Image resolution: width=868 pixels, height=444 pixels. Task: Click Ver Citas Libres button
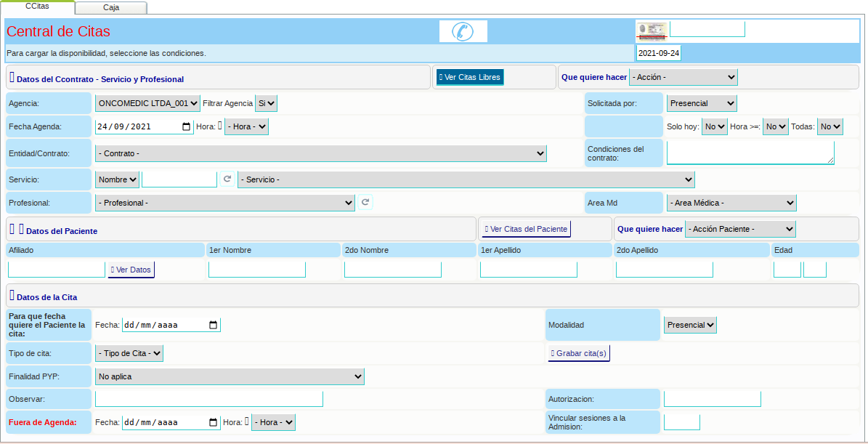(x=469, y=77)
